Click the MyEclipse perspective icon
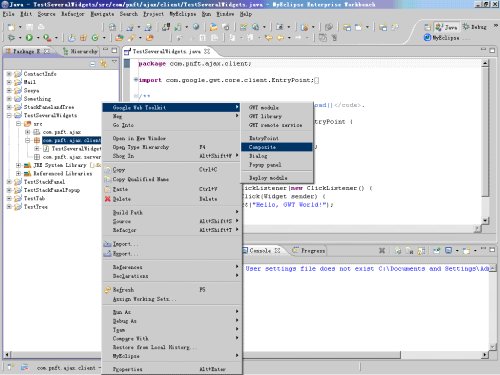Image resolution: width=500 pixels, height=375 pixels. click(x=428, y=38)
